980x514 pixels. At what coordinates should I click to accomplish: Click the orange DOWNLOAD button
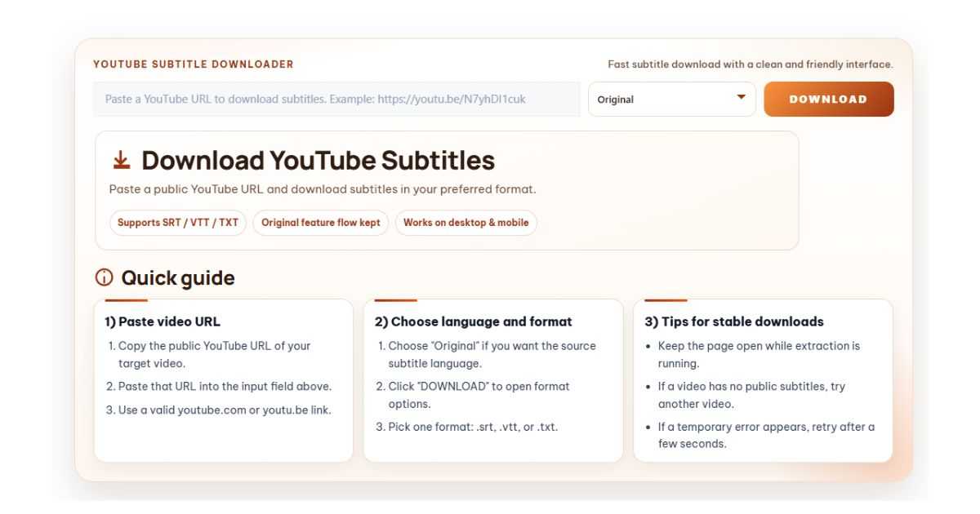point(829,100)
